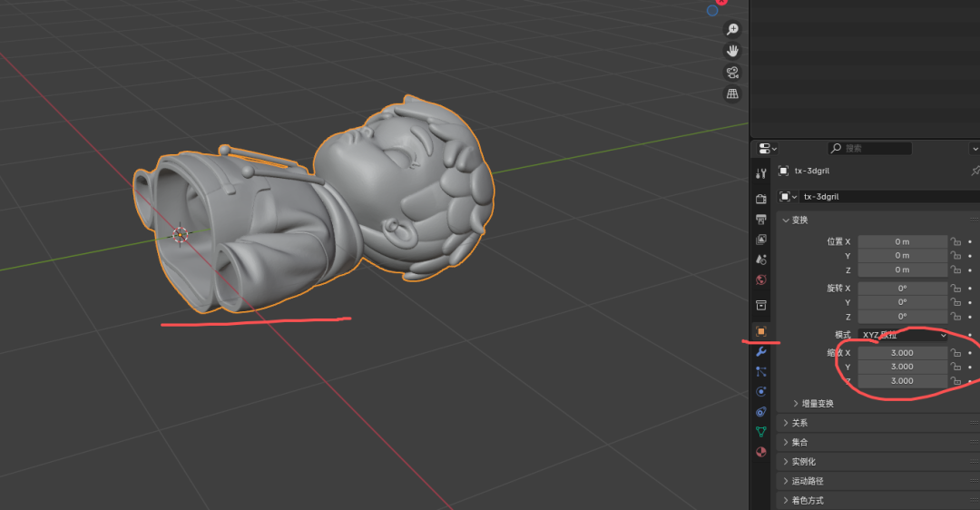
Task: Click the 旋转 X value field
Action: tap(903, 289)
